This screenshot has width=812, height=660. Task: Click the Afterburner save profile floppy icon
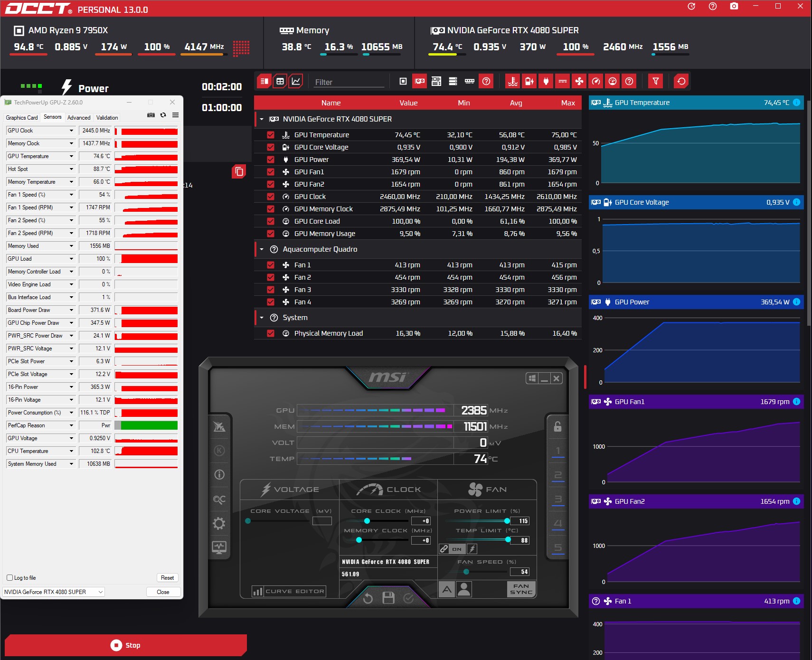(388, 598)
